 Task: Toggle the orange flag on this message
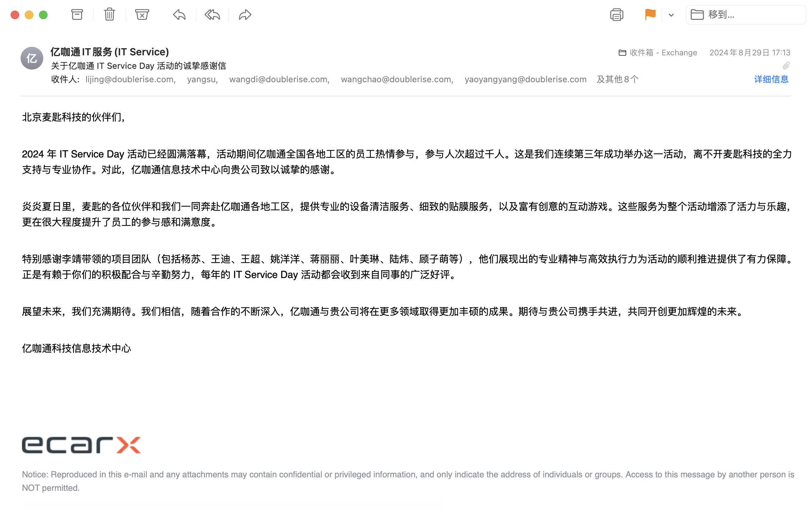click(650, 15)
